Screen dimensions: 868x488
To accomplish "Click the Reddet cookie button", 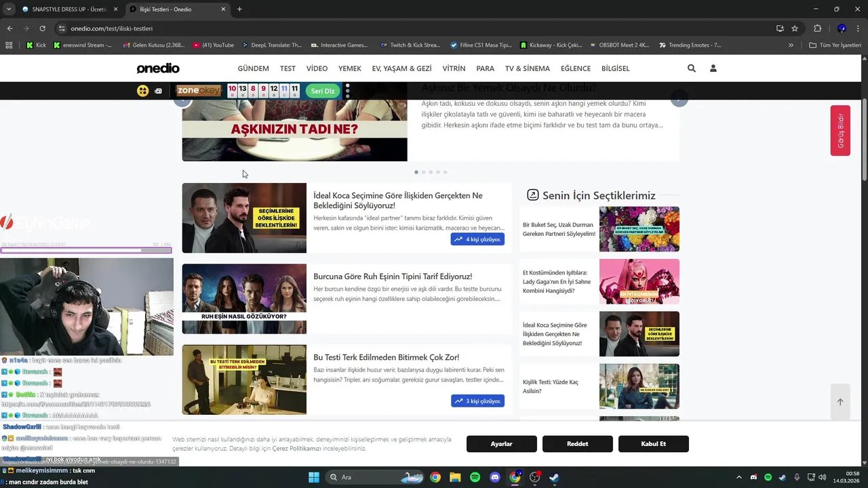I will (x=578, y=444).
